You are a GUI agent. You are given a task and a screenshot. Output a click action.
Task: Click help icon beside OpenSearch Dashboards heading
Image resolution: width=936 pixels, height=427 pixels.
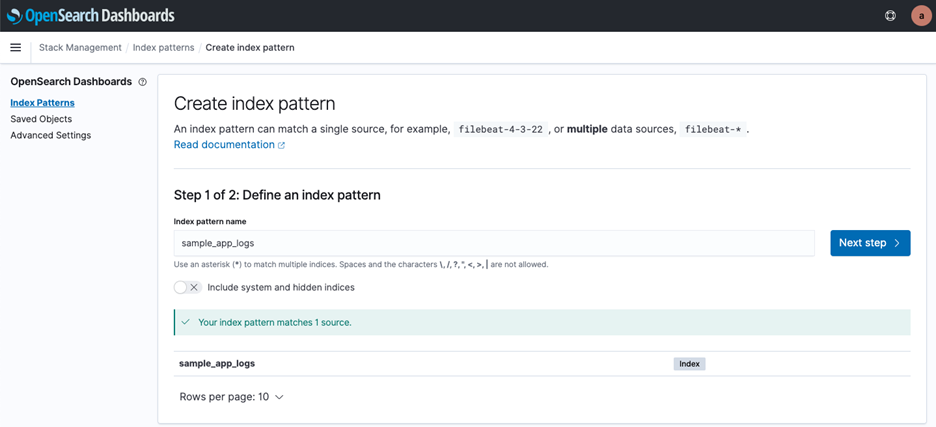pyautogui.click(x=142, y=82)
